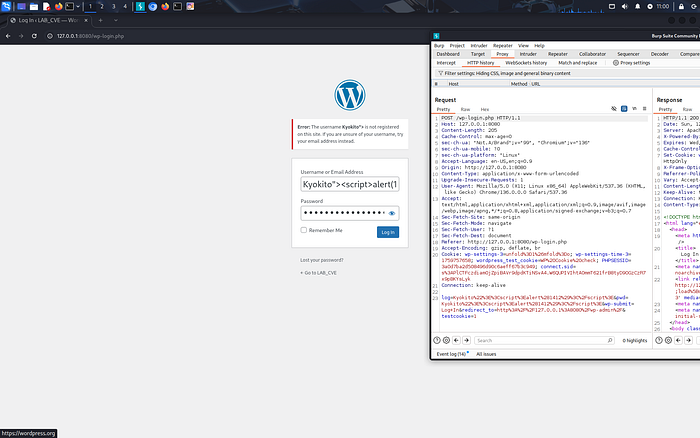Go forward in the browser

tap(21, 36)
